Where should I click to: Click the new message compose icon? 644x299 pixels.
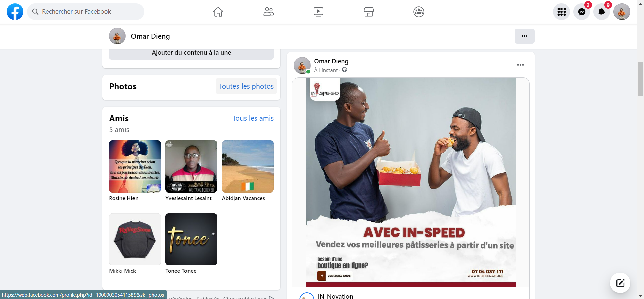620,283
